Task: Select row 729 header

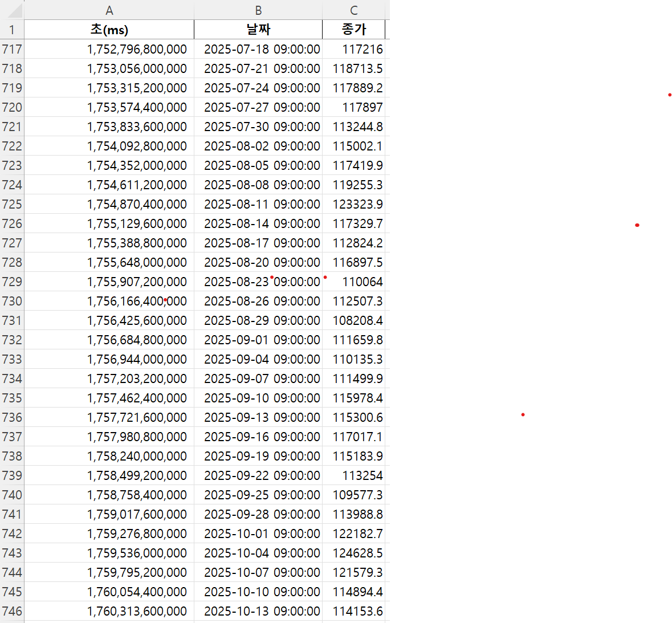Action: (x=12, y=282)
